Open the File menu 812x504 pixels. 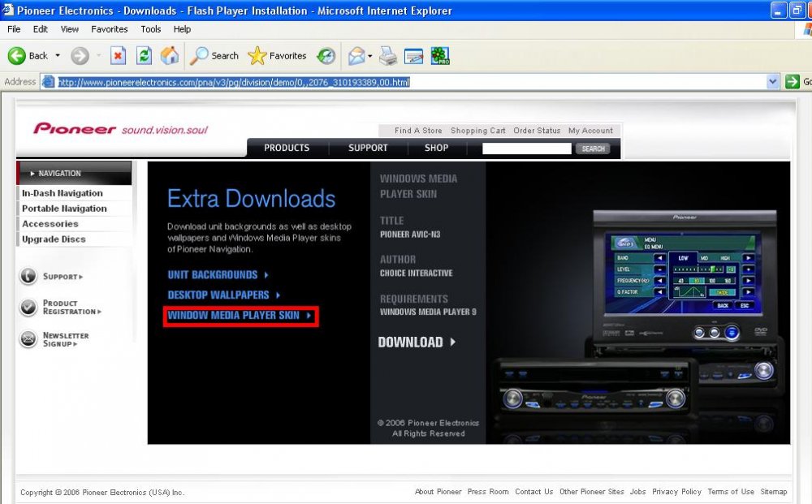14,29
